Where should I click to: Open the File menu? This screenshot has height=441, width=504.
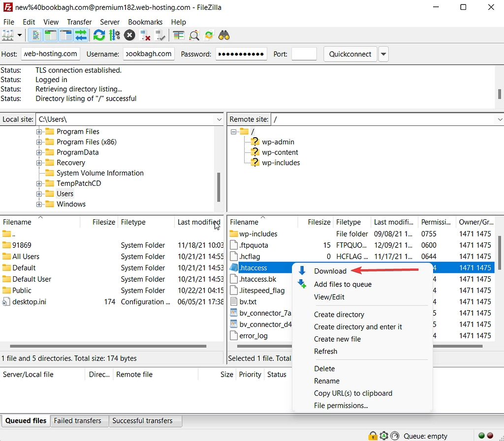[9, 22]
